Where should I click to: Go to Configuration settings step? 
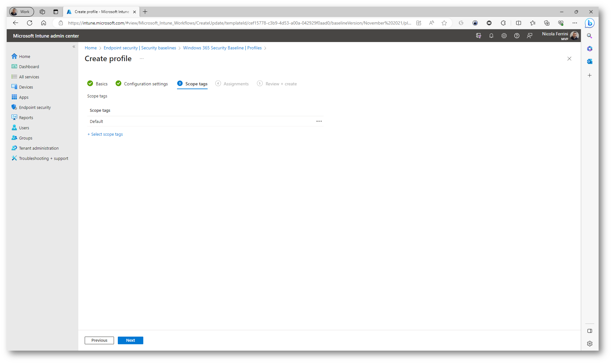tap(142, 84)
